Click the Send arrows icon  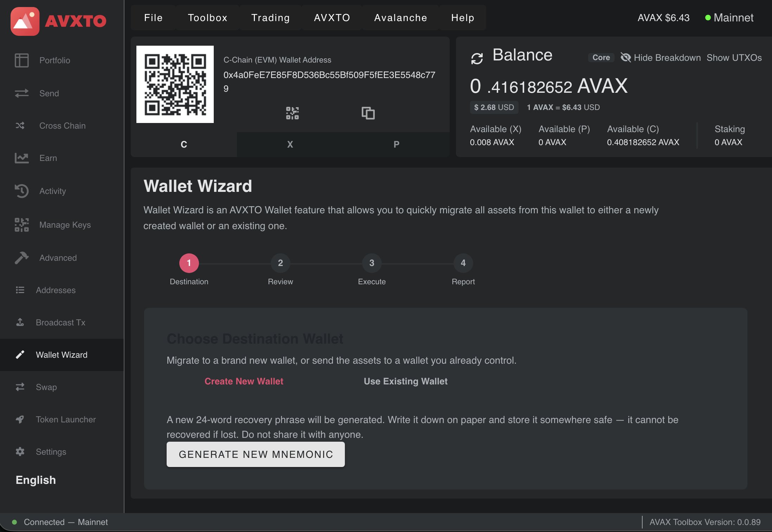(21, 93)
